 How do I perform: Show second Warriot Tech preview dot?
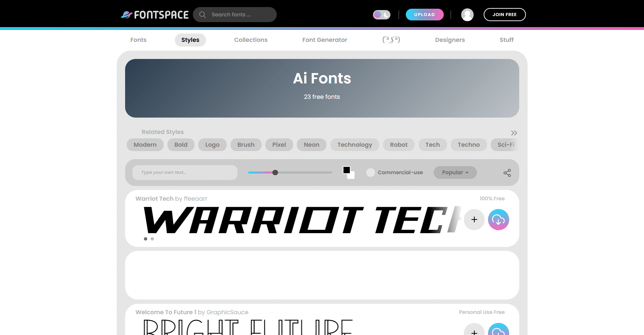click(152, 239)
